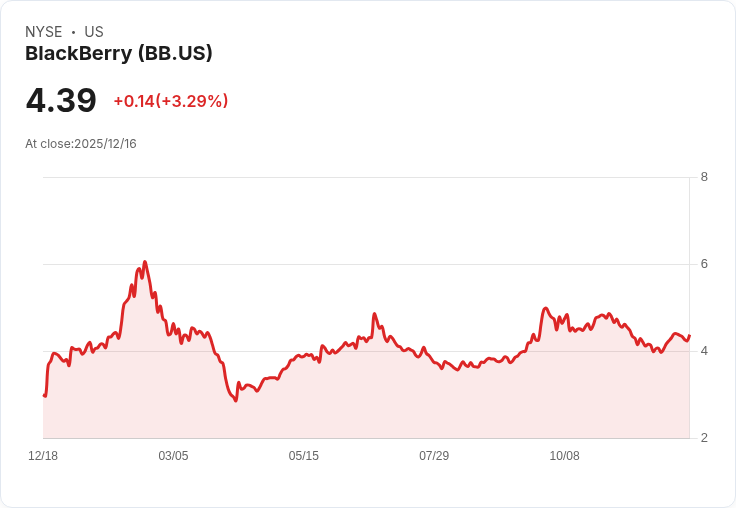Click the US market label
The width and height of the screenshot is (736, 508).
pos(94,32)
